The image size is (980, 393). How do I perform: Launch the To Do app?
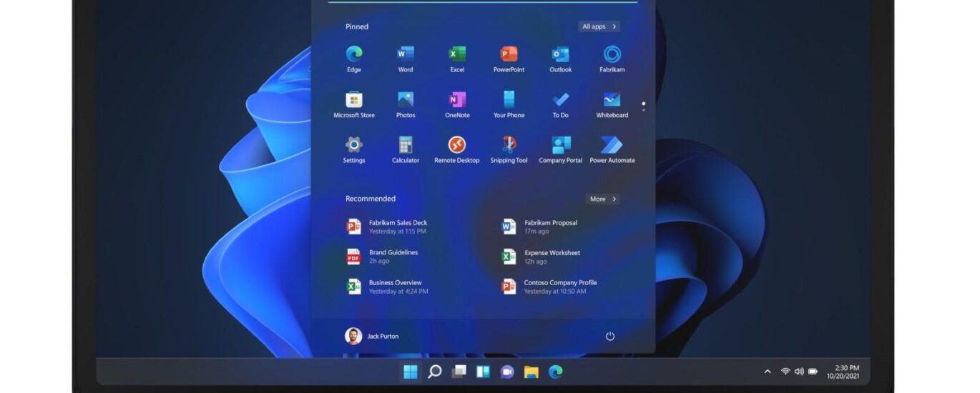[x=560, y=105]
